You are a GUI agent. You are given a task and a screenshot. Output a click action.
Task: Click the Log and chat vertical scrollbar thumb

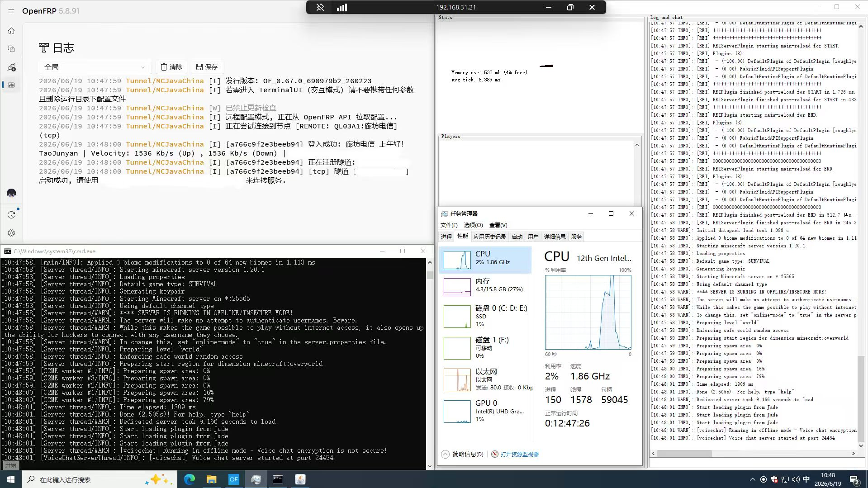tap(861, 398)
